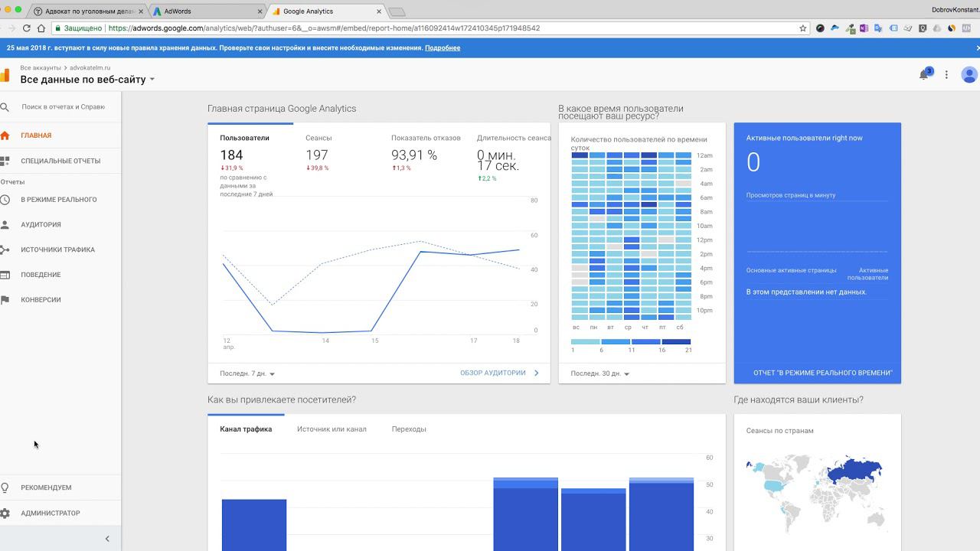
Task: Open the real-time clock icon in sidebar
Action: (5, 200)
